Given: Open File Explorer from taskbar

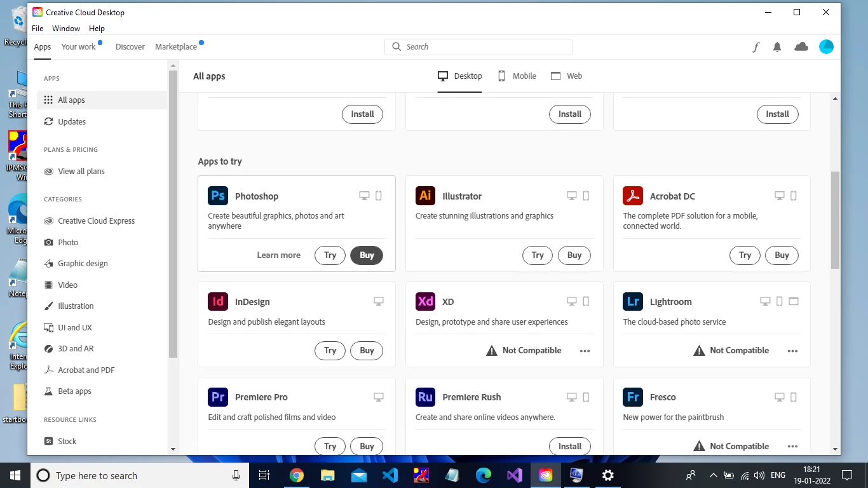Looking at the screenshot, I should click(327, 475).
